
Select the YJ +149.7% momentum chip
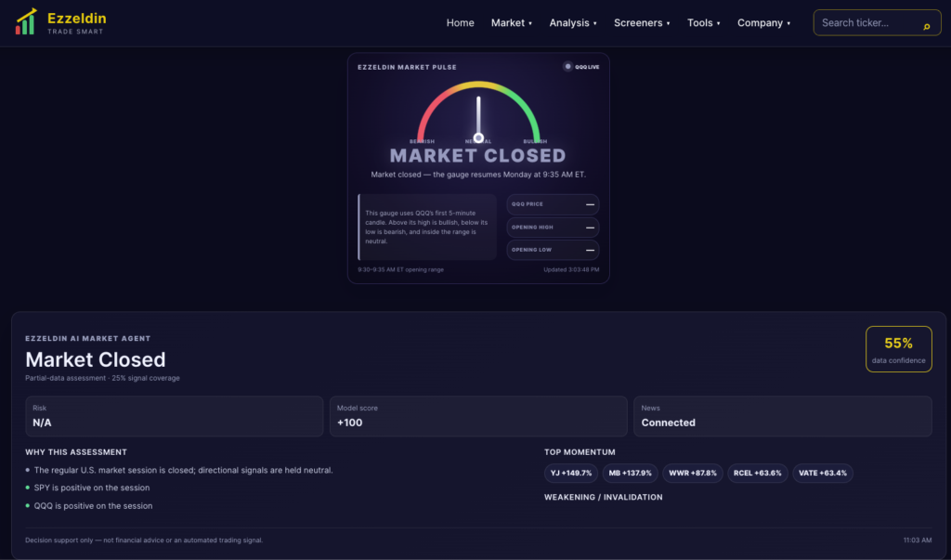(x=571, y=474)
